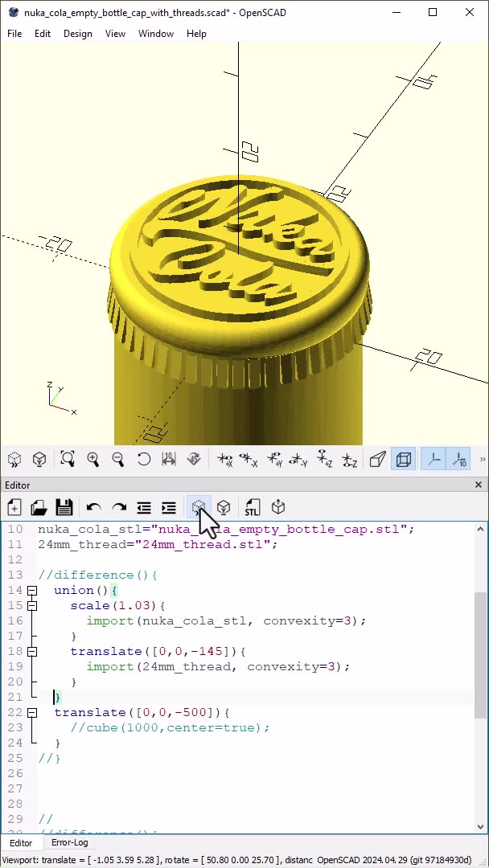Viewport: 489px width, 868px height.
Task: Click the Save floppy disk icon
Action: (x=64, y=507)
